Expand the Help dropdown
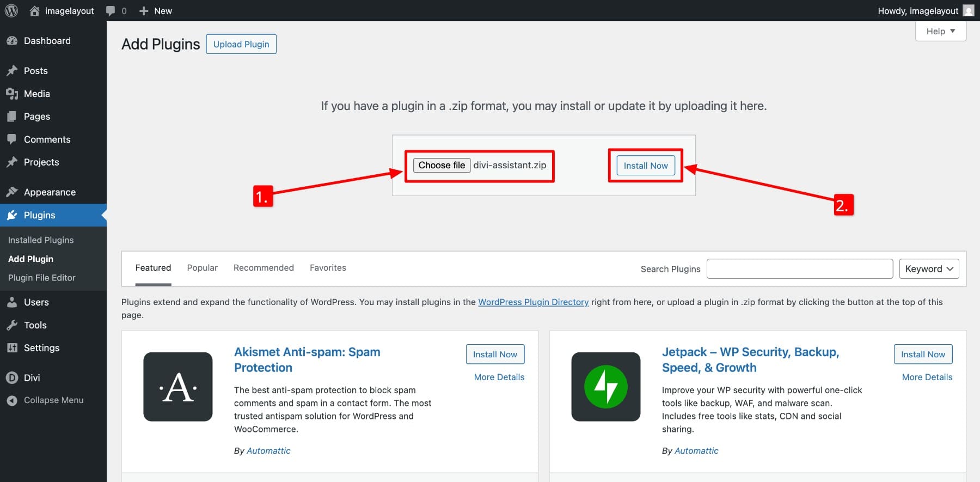 941,31
